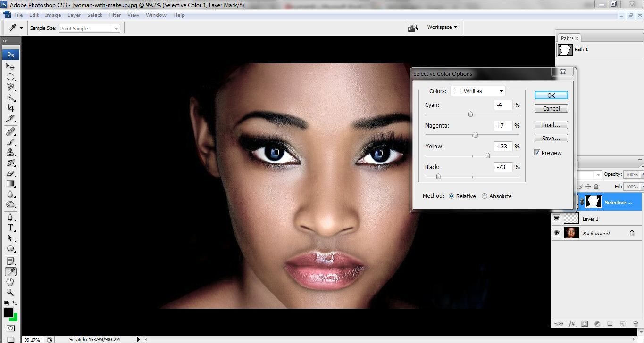Select the Hand tool

point(10,282)
